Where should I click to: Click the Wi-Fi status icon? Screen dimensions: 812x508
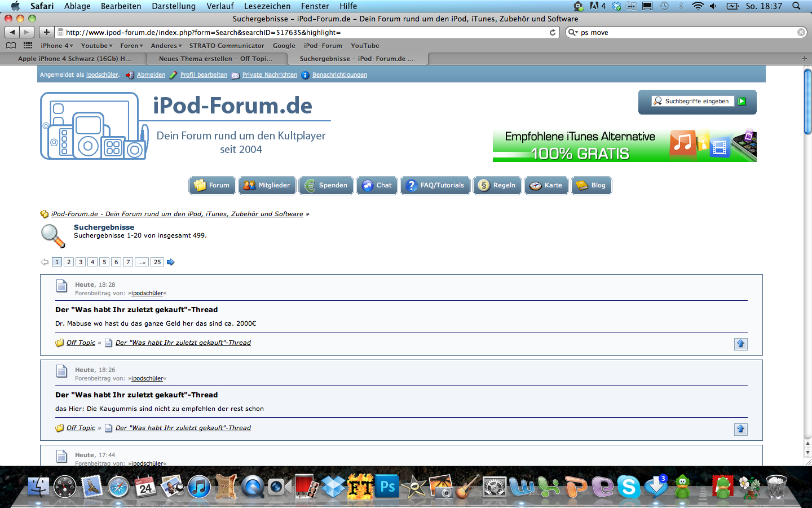(x=698, y=6)
